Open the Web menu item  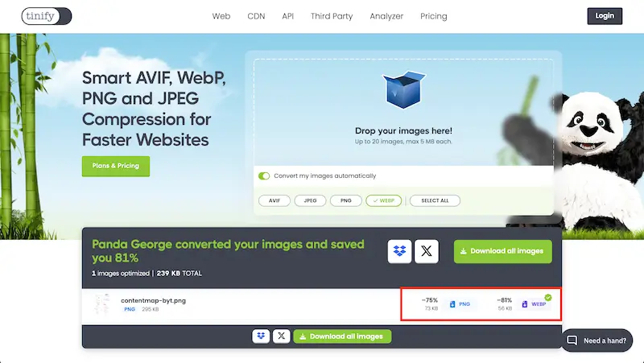point(221,16)
